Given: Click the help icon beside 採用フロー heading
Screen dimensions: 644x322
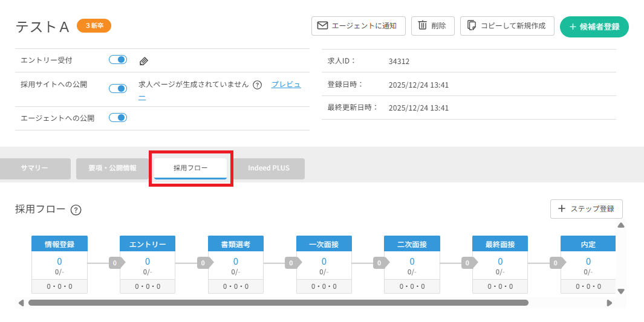Looking at the screenshot, I should tap(76, 210).
